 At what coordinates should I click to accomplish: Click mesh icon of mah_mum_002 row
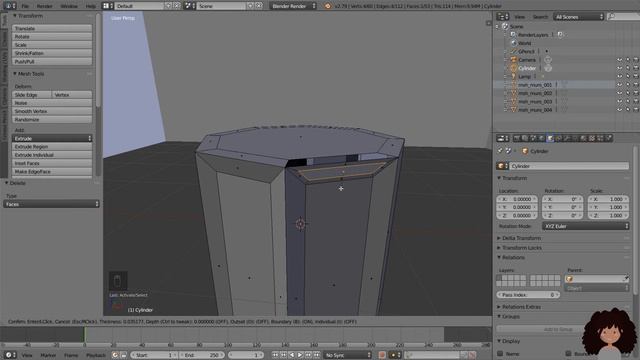513,93
